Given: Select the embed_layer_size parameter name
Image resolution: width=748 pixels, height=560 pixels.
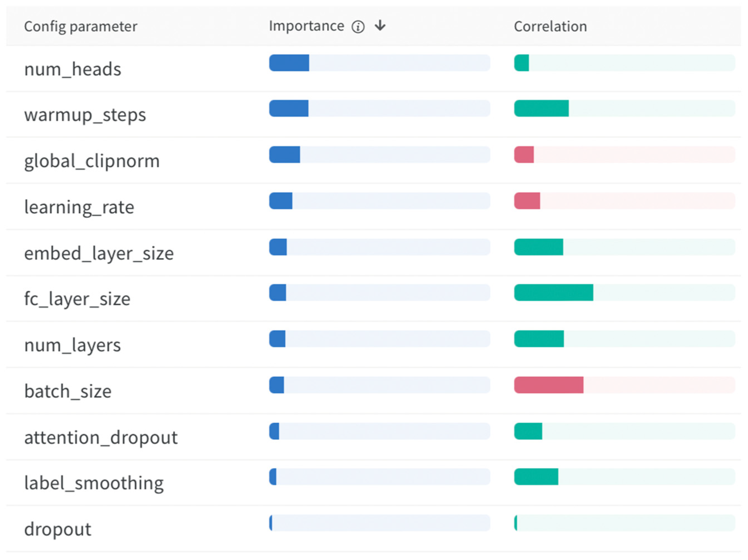Looking at the screenshot, I should [99, 253].
